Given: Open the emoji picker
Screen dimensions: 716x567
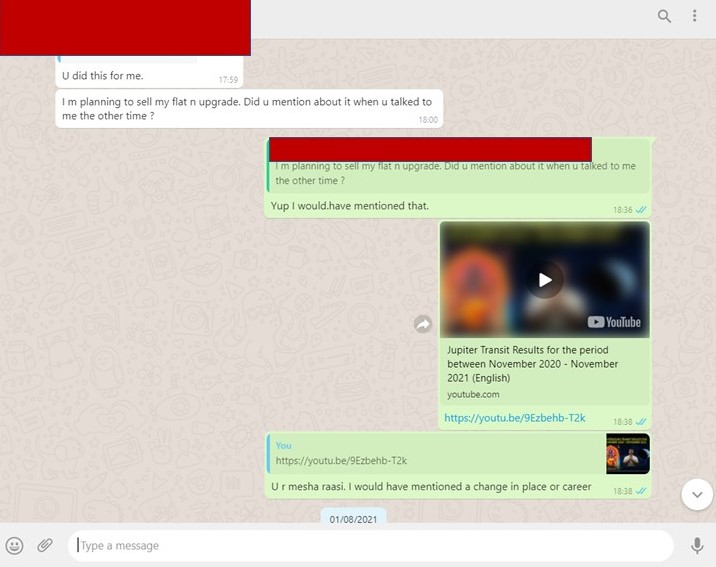Looking at the screenshot, I should [x=15, y=545].
